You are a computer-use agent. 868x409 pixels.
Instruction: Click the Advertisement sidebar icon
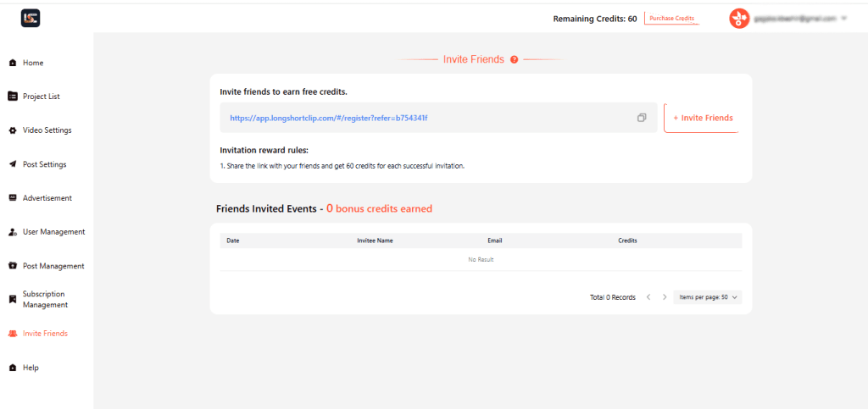(x=13, y=198)
